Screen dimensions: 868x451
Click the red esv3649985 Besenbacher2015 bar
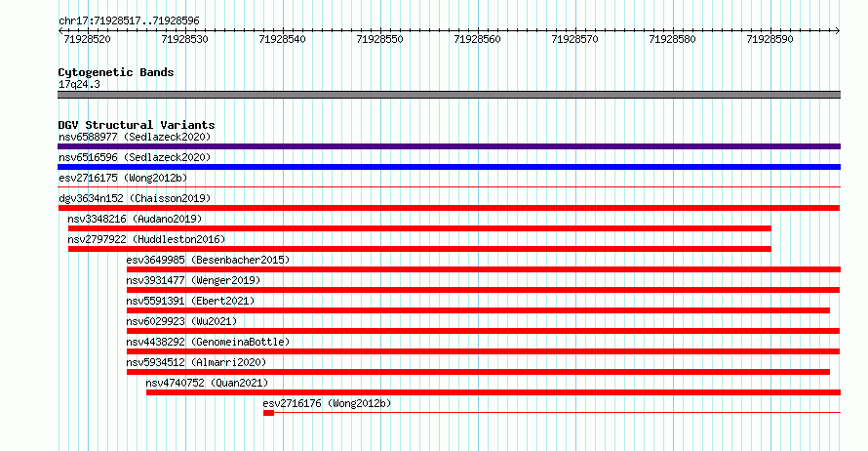pos(484,269)
